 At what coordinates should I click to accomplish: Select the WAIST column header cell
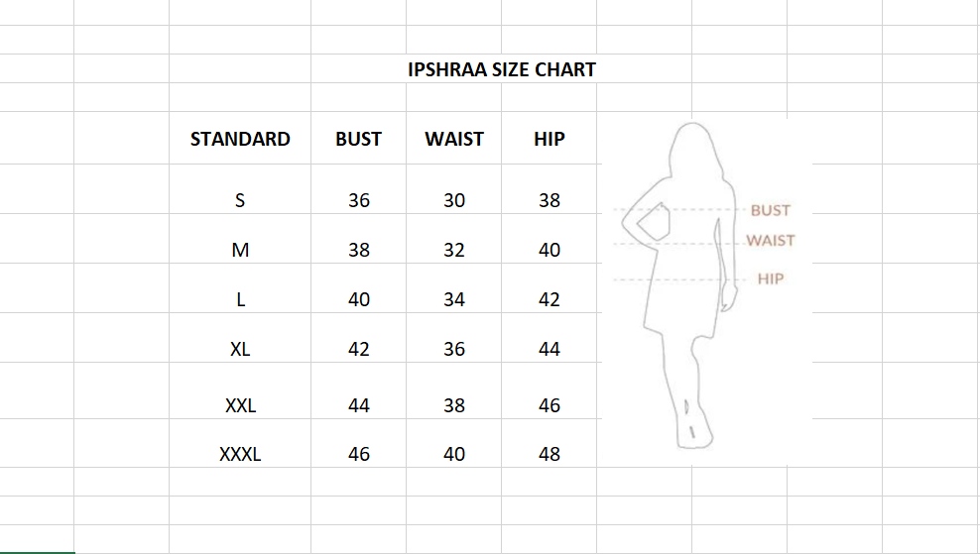coord(454,139)
